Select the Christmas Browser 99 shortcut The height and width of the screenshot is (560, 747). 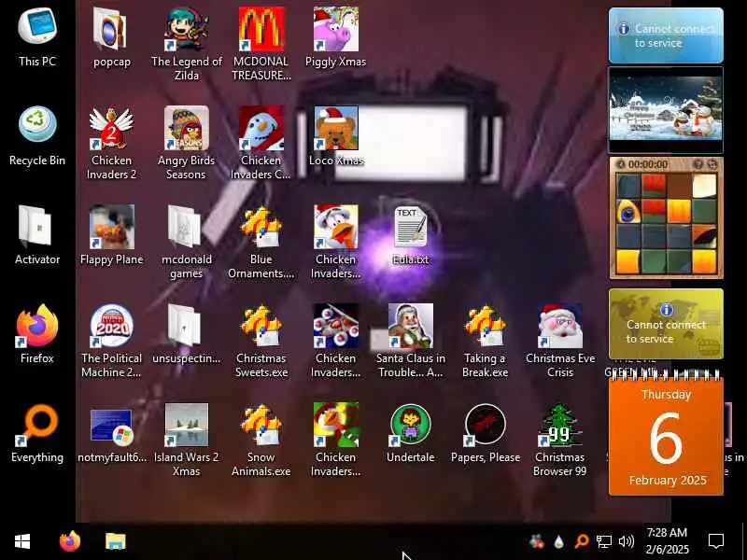pyautogui.click(x=560, y=440)
